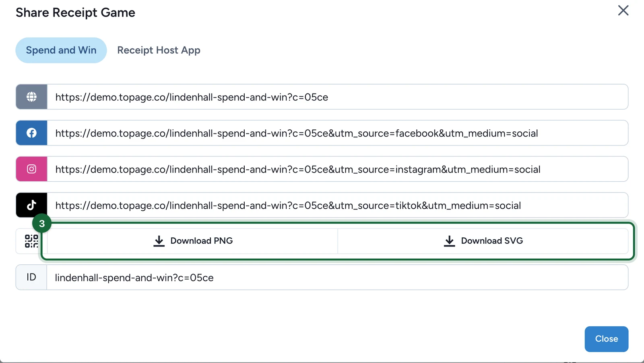This screenshot has width=644, height=363.
Task: Download the QR code as PNG
Action: click(x=193, y=241)
